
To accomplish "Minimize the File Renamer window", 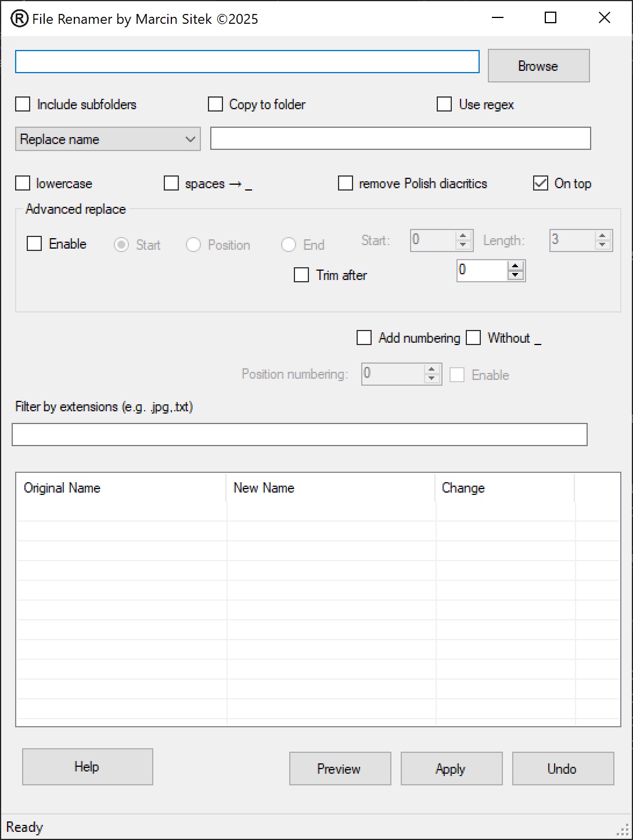I will (x=497, y=18).
